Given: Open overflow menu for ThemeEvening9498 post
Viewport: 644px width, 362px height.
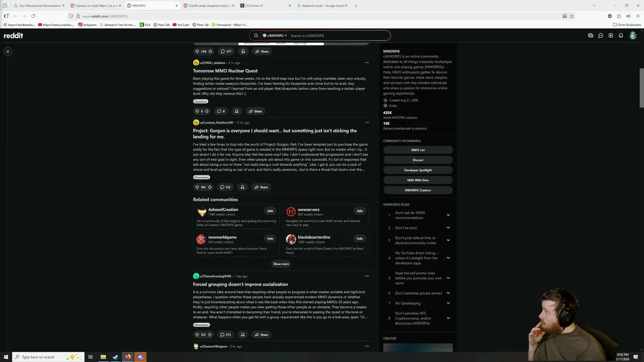Looking at the screenshot, I should tap(367, 276).
